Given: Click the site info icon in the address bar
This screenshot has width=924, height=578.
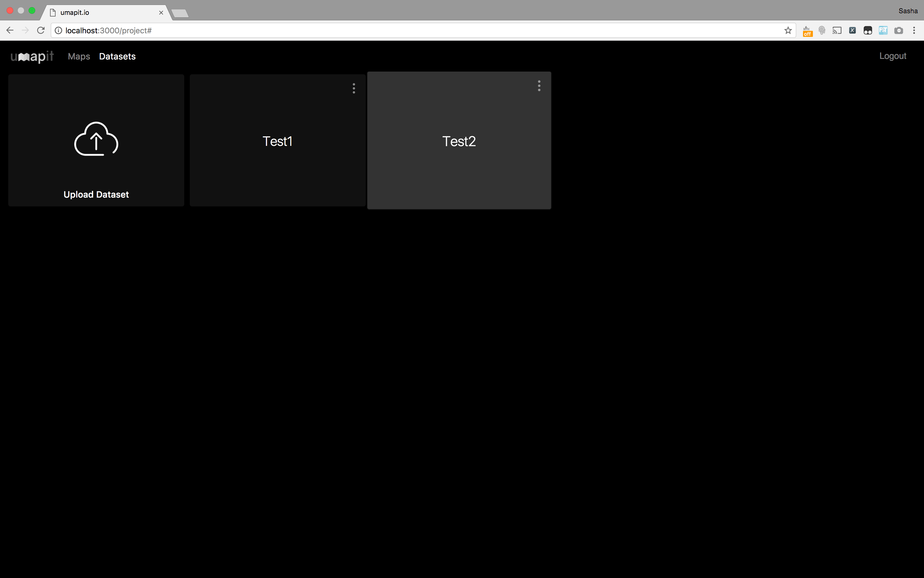Looking at the screenshot, I should [x=58, y=30].
